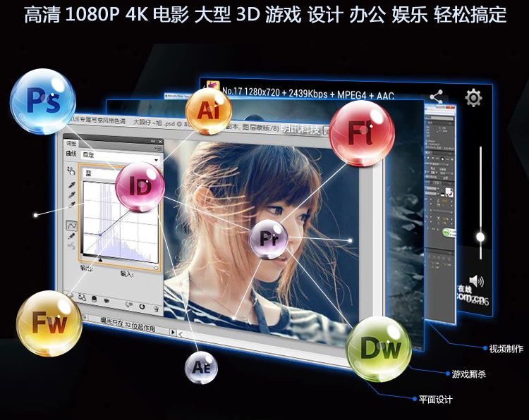Click the green Dw Dreamweaver bubble
This screenshot has height=420, width=529.
coord(379,349)
